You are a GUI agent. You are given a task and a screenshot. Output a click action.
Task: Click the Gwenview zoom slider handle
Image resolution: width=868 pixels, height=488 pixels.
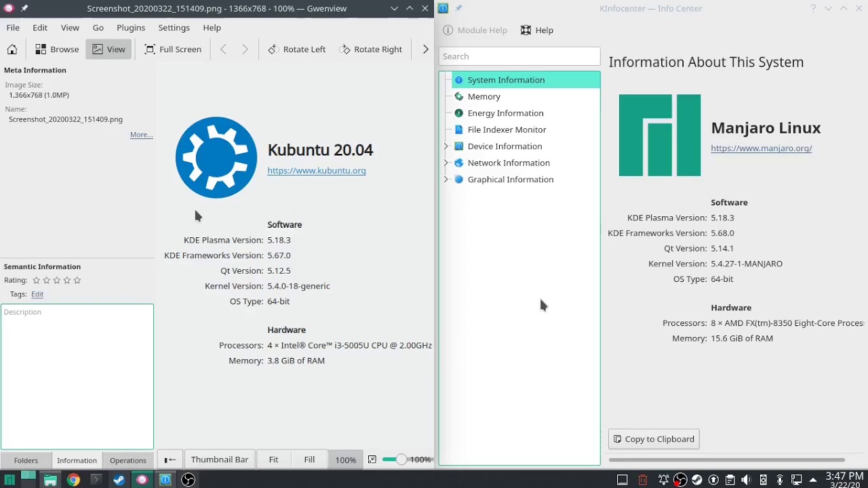(401, 460)
